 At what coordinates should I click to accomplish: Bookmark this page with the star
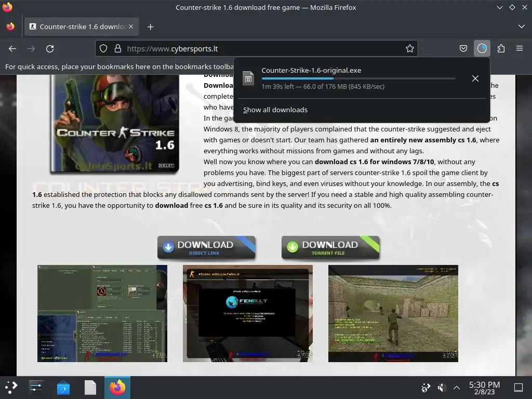click(x=410, y=48)
